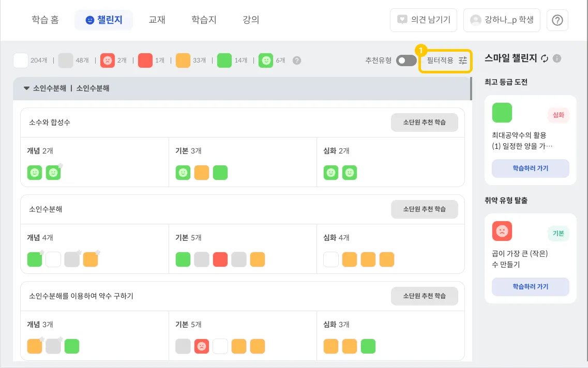
Task: Click 학습하러 가기 under 취약 유형 탈출
Action: point(530,287)
